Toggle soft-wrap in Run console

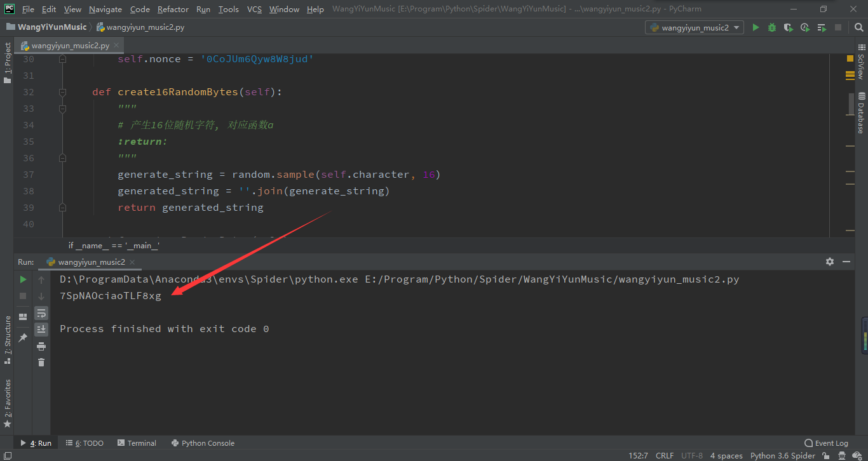pos(41,313)
